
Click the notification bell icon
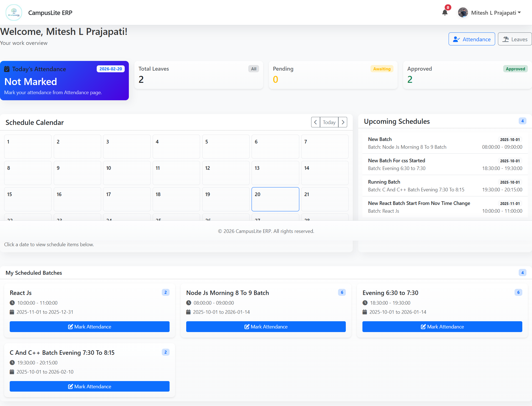point(445,12)
